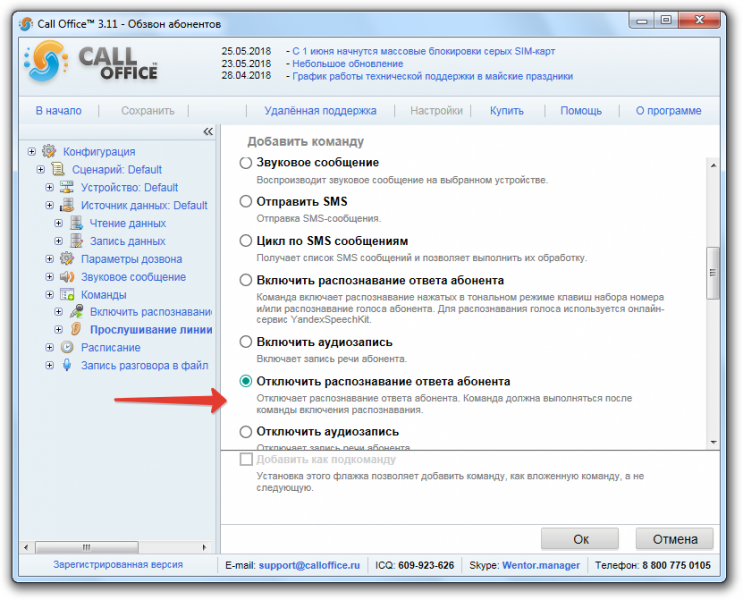This screenshot has width=743, height=600.
Task: Open the Настройки menu item
Action: point(436,110)
